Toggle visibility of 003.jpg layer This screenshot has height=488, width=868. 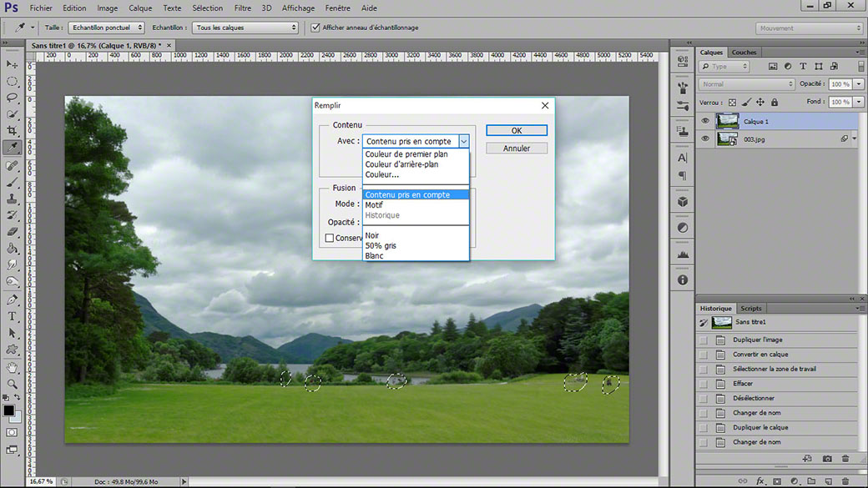click(704, 138)
